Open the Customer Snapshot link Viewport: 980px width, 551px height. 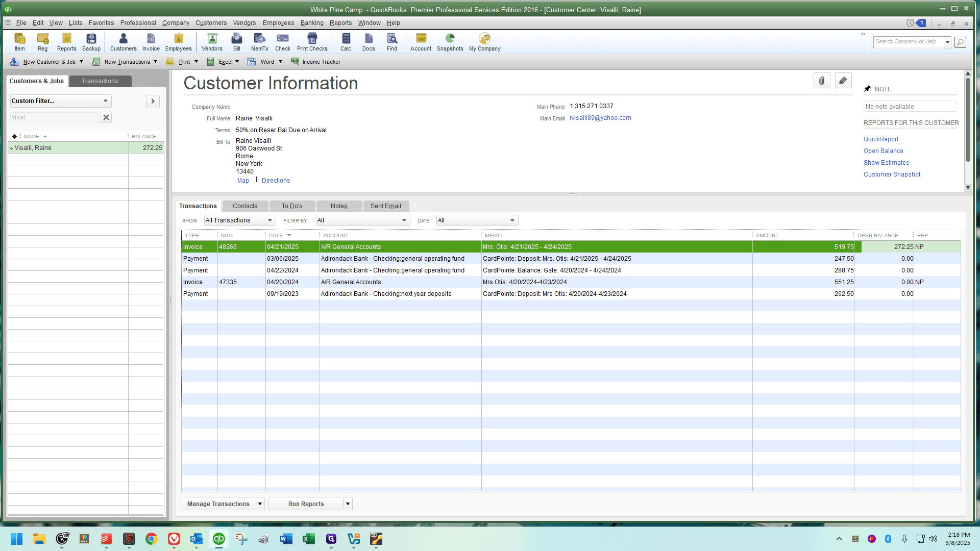coord(892,174)
